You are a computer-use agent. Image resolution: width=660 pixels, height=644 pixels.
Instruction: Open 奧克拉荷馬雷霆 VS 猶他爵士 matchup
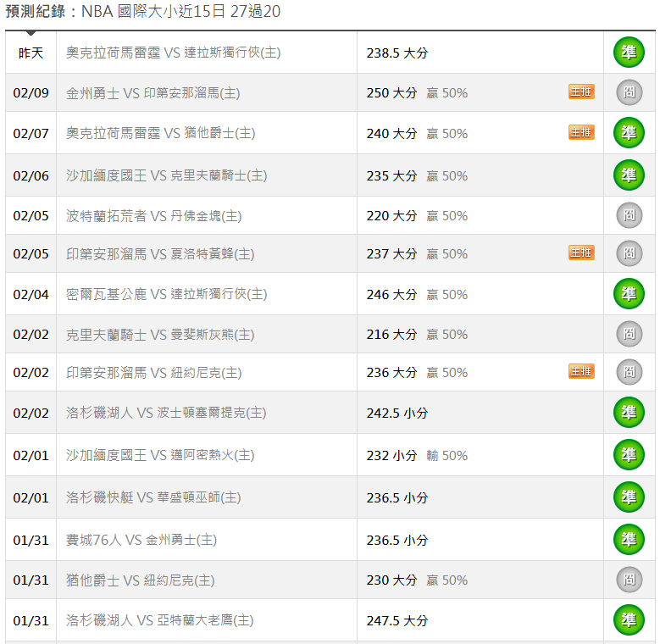click(x=160, y=133)
